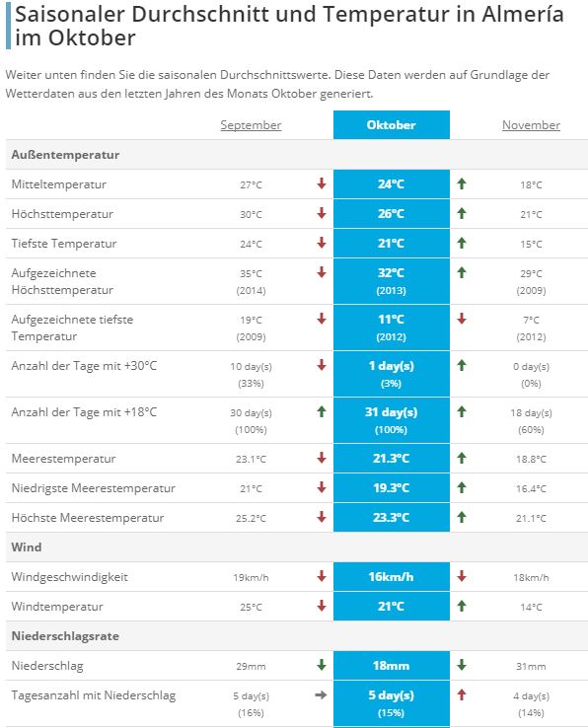Click red up arrow right of 5 day(s)
588x728 pixels.
[461, 695]
